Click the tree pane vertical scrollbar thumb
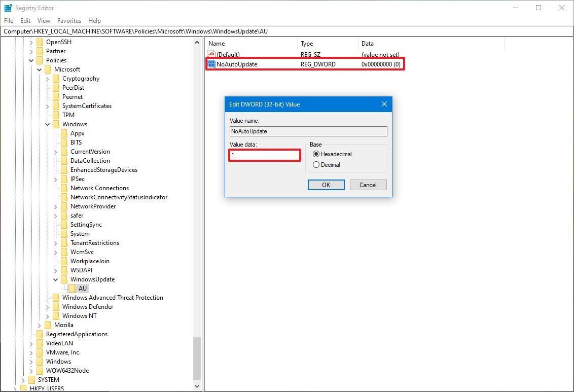 pos(197,359)
